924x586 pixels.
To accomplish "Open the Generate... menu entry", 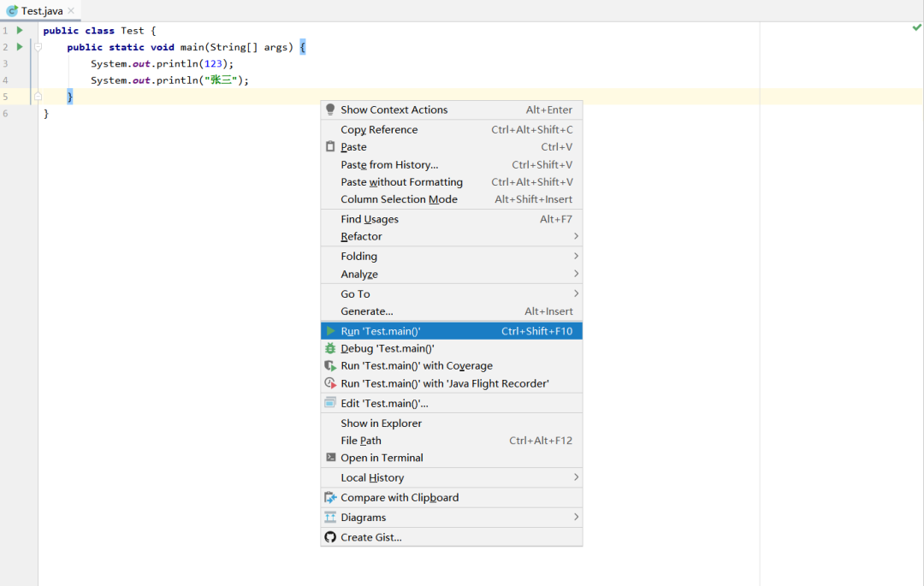I will click(452, 311).
